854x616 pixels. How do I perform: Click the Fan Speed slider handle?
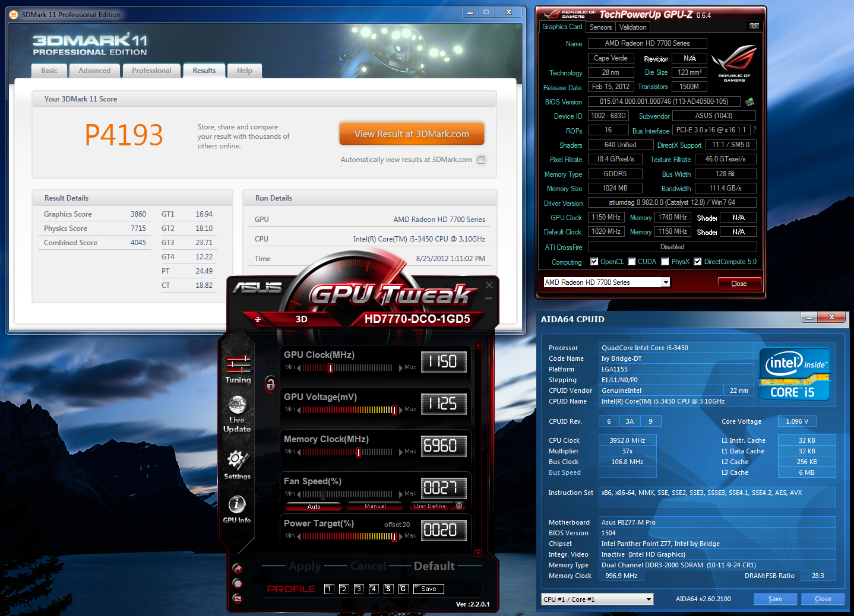pos(323,494)
